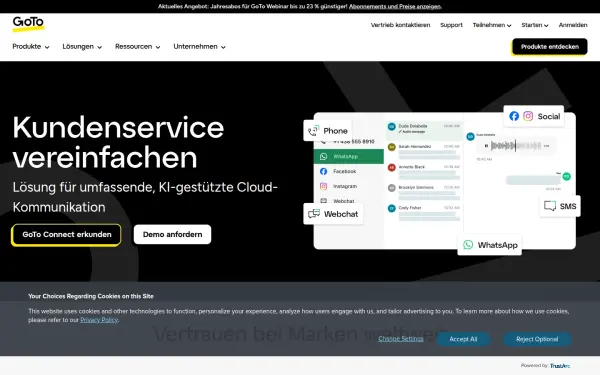This screenshot has width=600, height=375.
Task: Select the Instagram label in channel list
Action: click(345, 186)
